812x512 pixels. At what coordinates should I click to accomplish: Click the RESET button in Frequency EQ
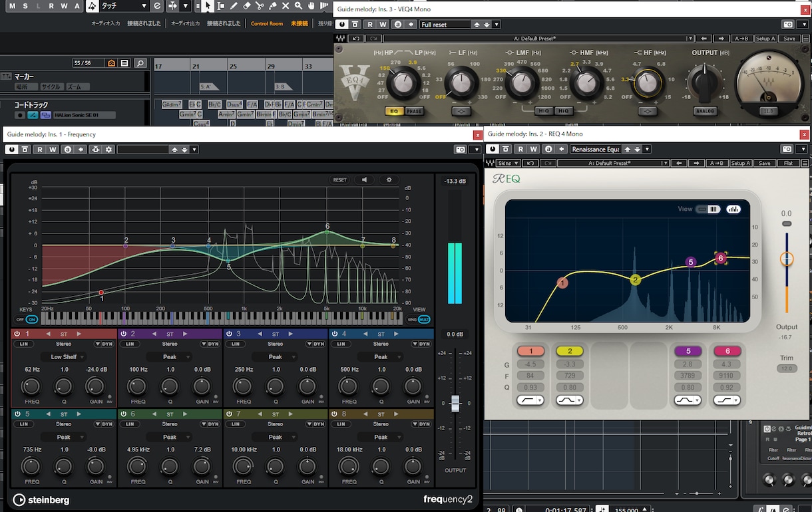340,180
